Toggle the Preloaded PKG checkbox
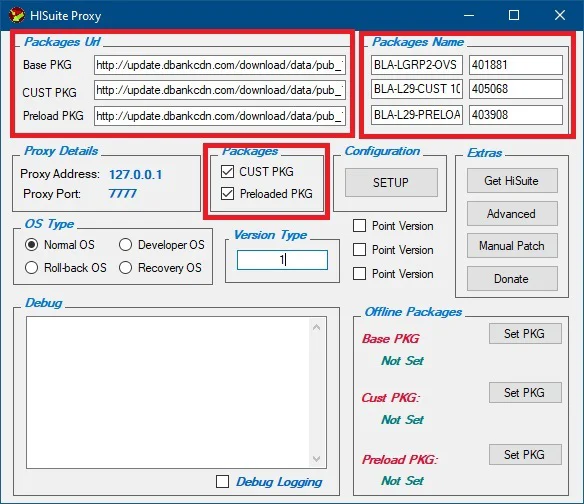584x504 pixels. point(228,194)
